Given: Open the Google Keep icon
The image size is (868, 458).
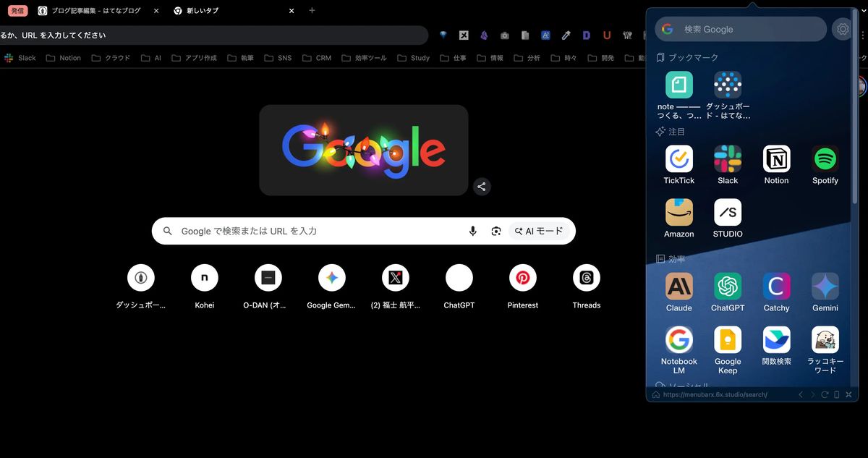Looking at the screenshot, I should click(728, 340).
